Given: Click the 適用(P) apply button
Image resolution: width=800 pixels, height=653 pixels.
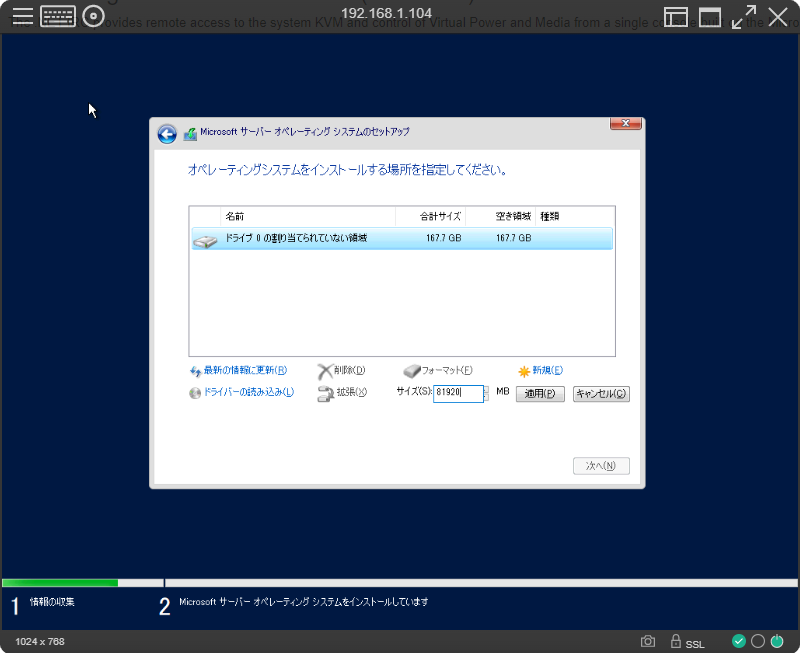Looking at the screenshot, I should pyautogui.click(x=540, y=394).
